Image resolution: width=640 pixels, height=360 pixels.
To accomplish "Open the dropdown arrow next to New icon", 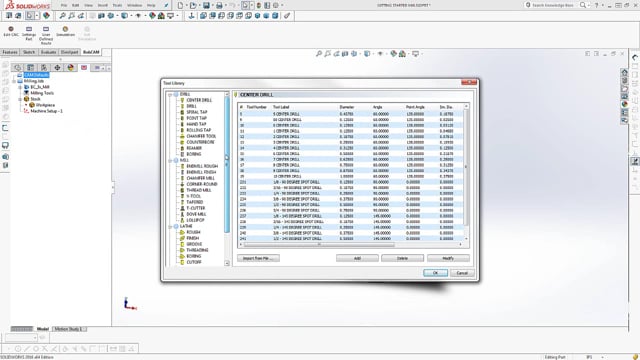I will pyautogui.click(x=186, y=5).
